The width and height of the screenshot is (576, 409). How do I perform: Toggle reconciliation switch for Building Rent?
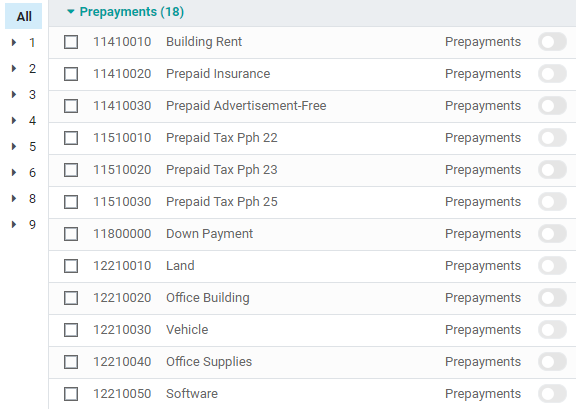click(x=552, y=42)
